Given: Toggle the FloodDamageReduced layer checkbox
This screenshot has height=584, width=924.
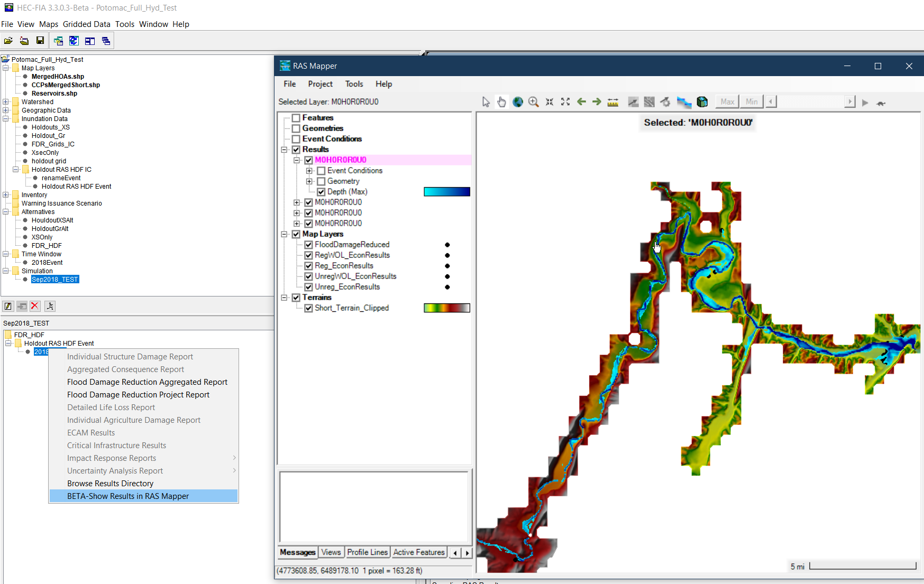Looking at the screenshot, I should (x=308, y=245).
